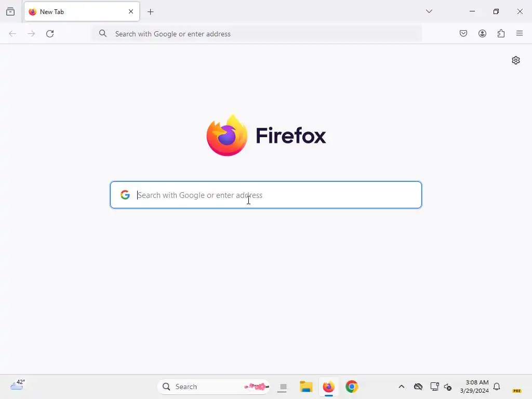Personalize new tab with gear icon
The height and width of the screenshot is (399, 532).
click(516, 60)
